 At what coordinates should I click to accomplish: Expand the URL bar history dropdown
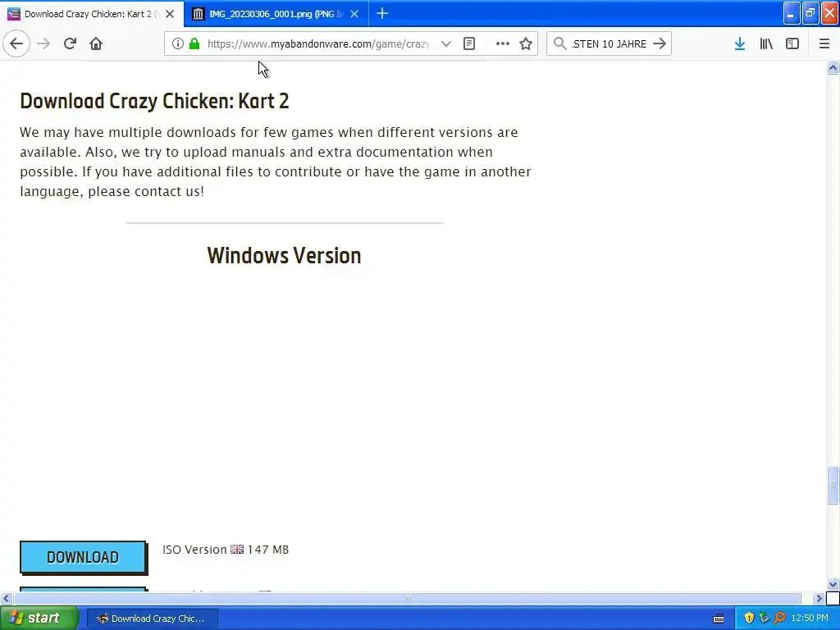[x=445, y=43]
